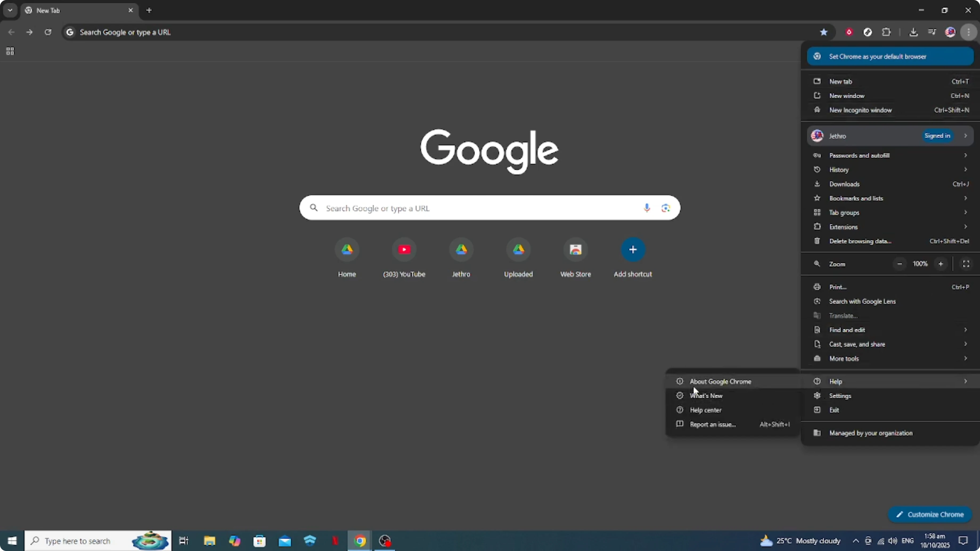Open the tab search dropdown arrow
980x551 pixels.
click(10, 10)
